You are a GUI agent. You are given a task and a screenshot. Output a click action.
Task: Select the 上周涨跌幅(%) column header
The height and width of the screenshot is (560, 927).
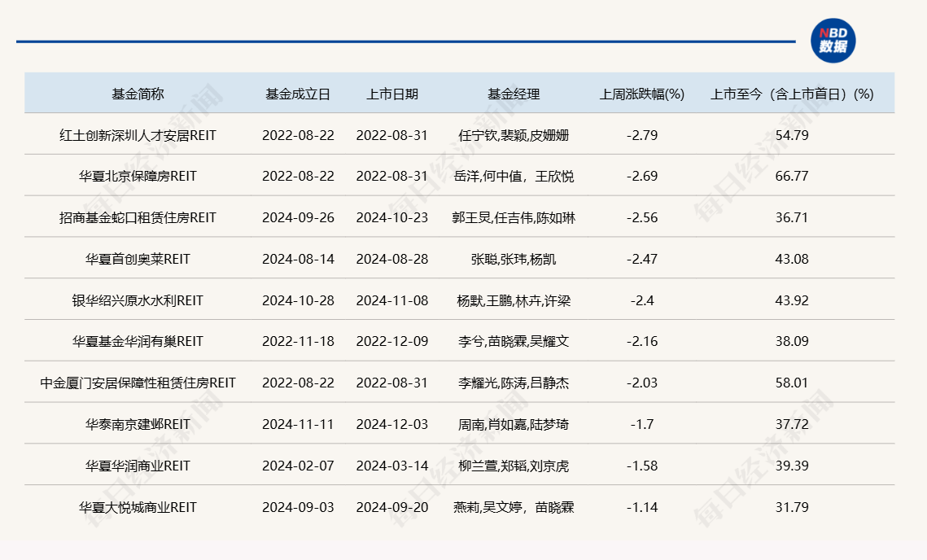(x=642, y=94)
